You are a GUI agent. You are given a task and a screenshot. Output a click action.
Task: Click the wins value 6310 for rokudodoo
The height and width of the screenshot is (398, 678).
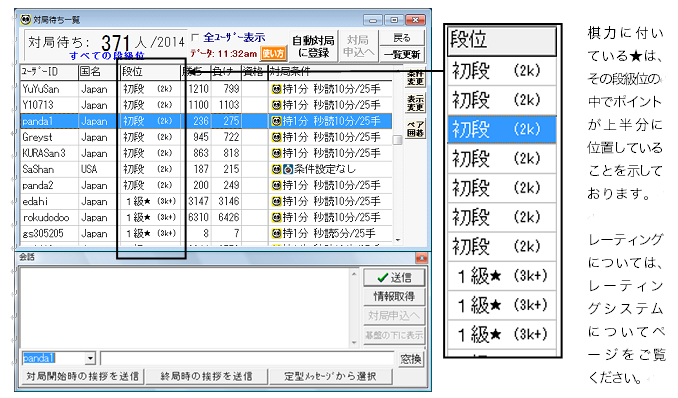(198, 217)
